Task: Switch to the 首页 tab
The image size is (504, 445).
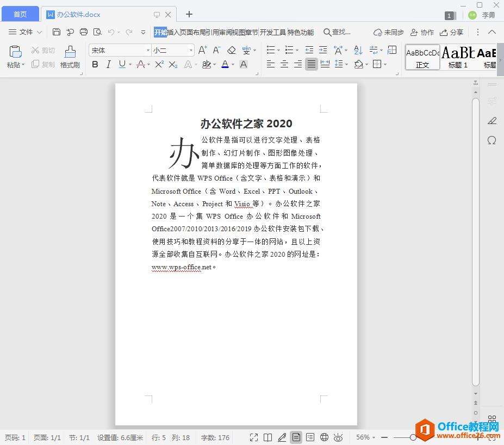Action: [x=20, y=14]
